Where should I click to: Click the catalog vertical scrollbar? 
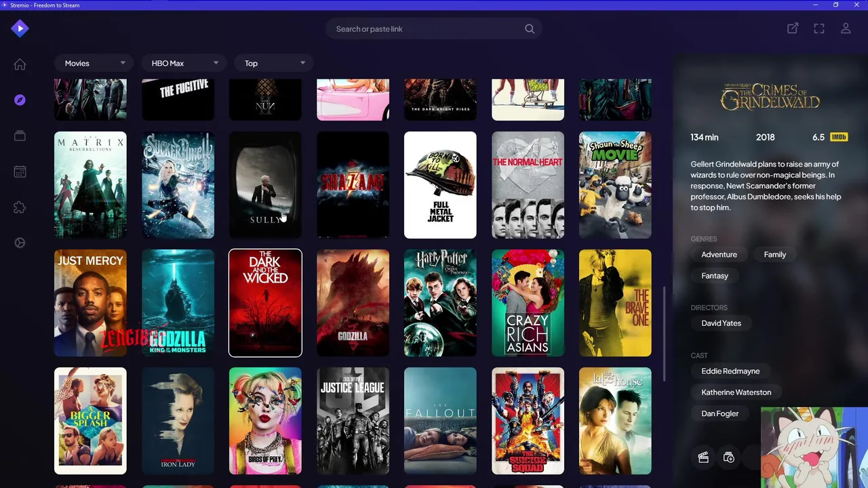pyautogui.click(x=665, y=333)
